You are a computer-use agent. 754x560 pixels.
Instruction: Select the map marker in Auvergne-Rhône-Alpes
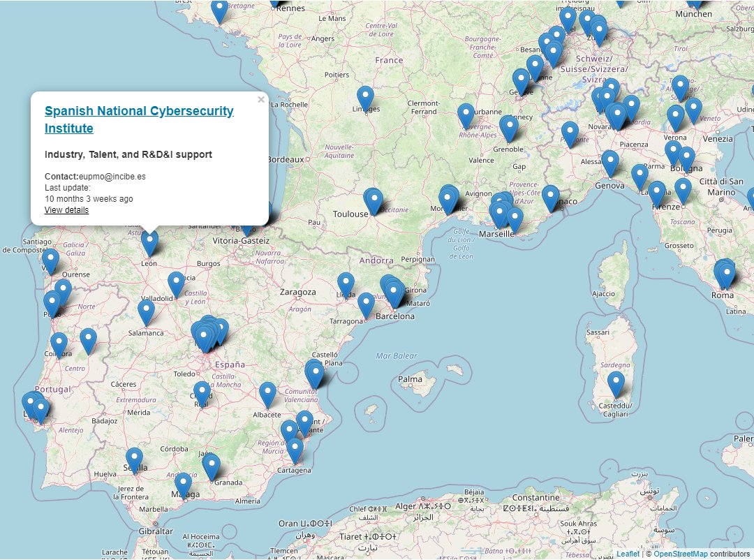(466, 117)
